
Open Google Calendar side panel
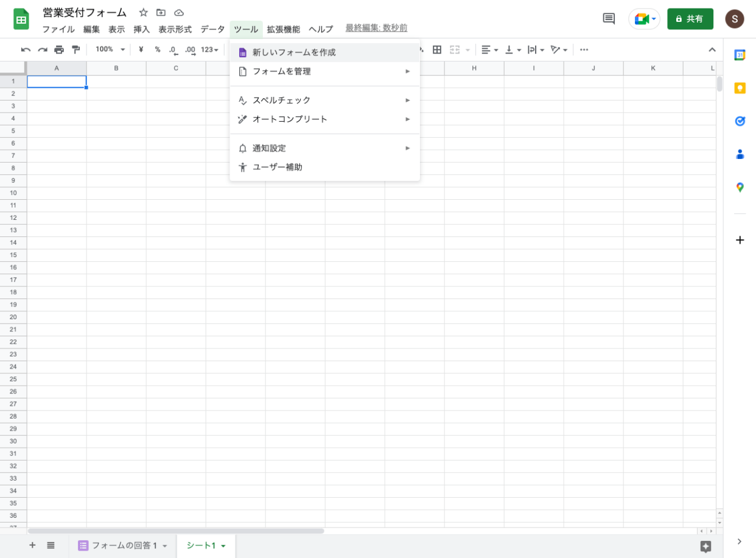point(740,55)
